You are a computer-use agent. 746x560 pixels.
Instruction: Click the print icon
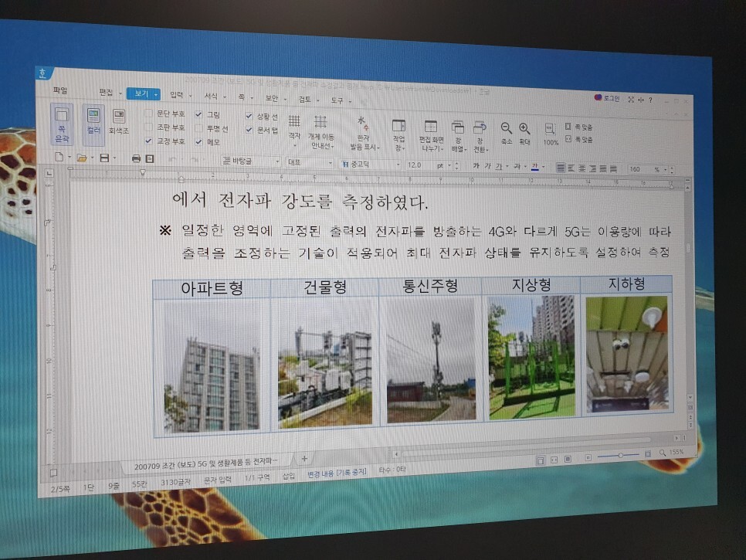pyautogui.click(x=136, y=158)
